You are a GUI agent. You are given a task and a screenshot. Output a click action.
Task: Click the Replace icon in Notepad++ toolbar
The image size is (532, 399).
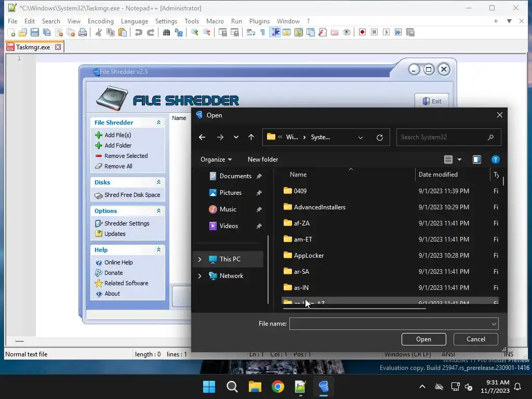179,32
